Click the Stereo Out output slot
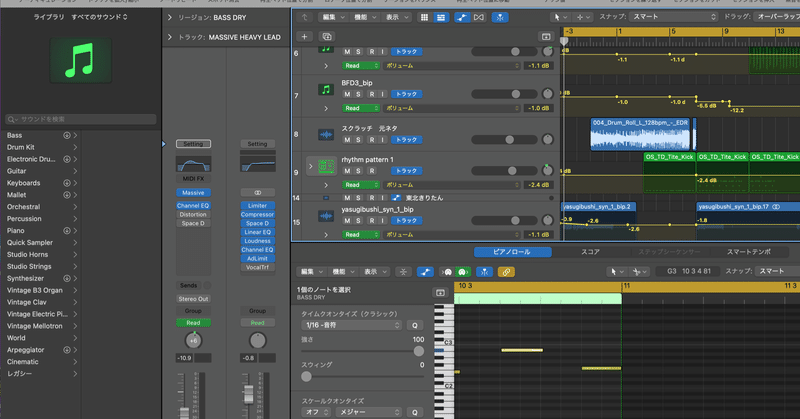Screen dimensions: 800x419 coord(193,299)
